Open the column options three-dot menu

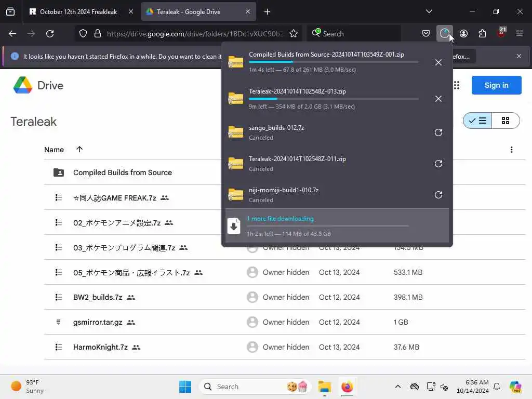pyautogui.click(x=511, y=150)
